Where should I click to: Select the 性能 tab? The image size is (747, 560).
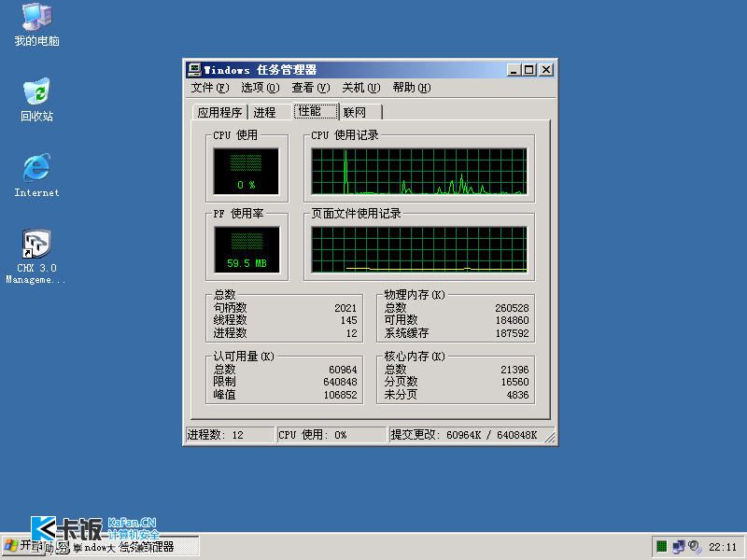click(x=316, y=111)
